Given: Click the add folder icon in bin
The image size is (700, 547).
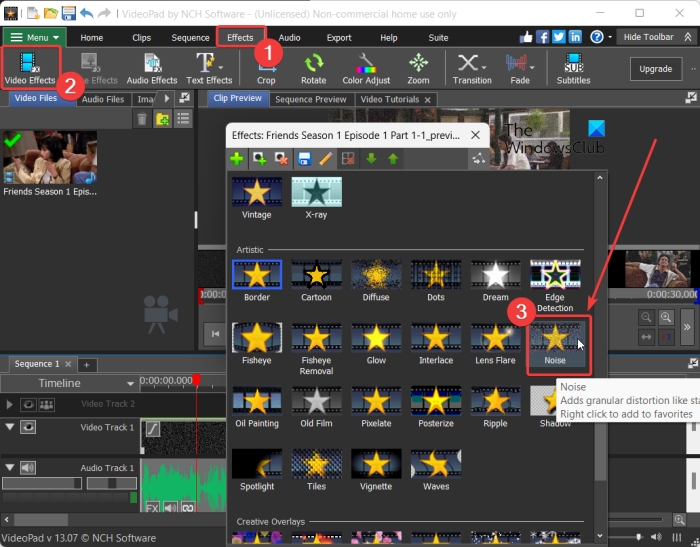Looking at the screenshot, I should [162, 119].
